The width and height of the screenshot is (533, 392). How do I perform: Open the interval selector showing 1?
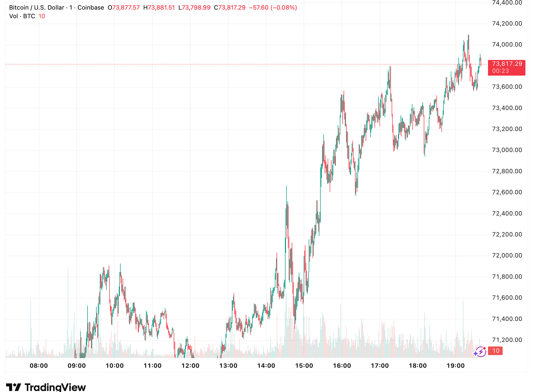pos(71,7)
